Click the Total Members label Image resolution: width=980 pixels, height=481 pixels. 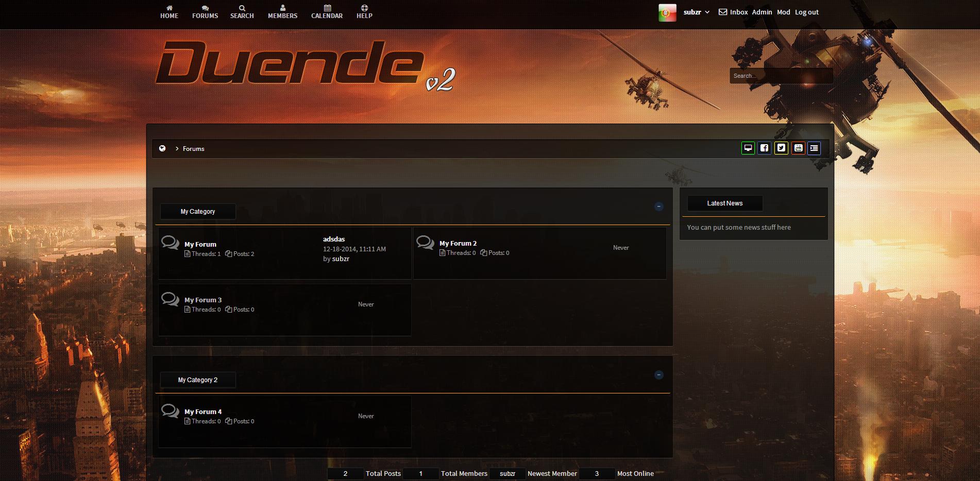(x=464, y=474)
